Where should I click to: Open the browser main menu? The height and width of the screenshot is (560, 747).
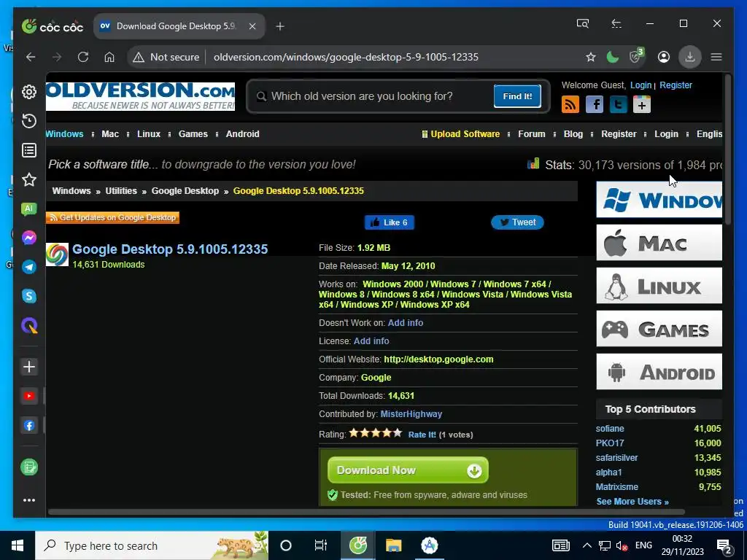click(x=716, y=57)
